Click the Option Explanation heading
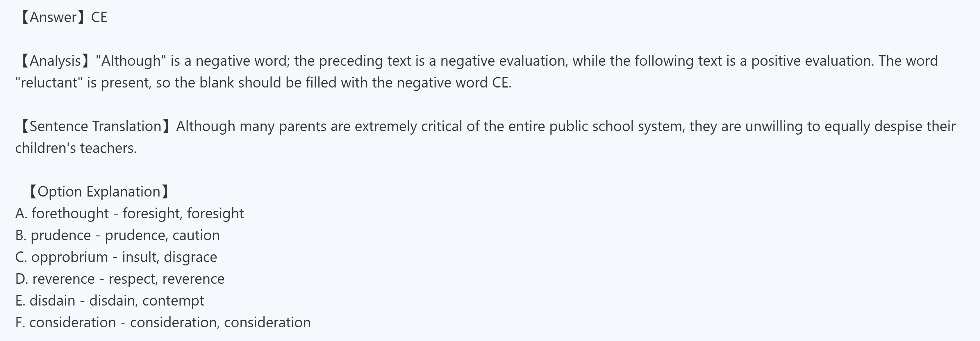 (99, 192)
